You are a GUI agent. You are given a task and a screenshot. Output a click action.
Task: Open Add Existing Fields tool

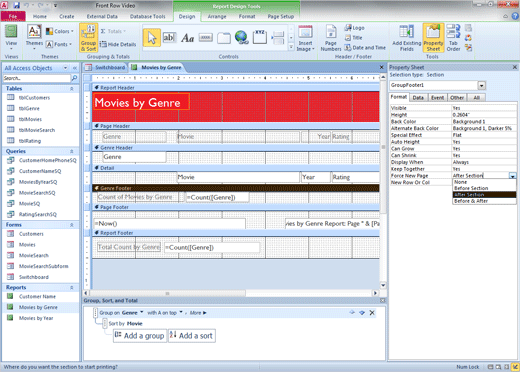[x=407, y=38]
